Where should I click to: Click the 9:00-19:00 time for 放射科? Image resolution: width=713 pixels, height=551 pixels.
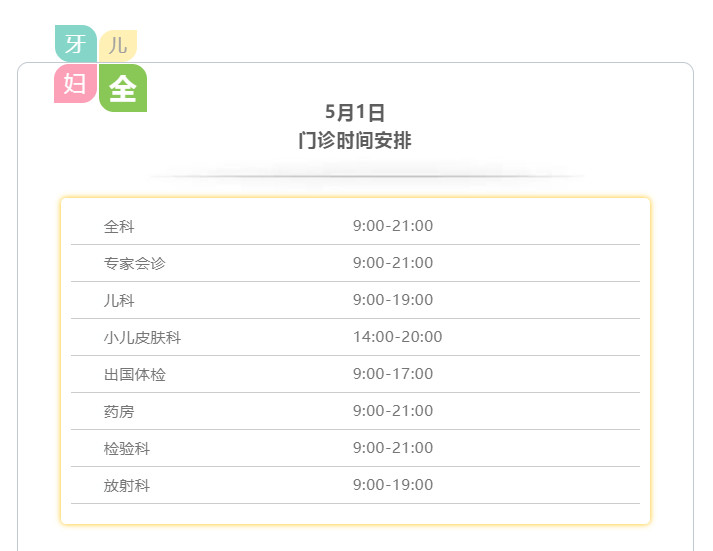(393, 485)
